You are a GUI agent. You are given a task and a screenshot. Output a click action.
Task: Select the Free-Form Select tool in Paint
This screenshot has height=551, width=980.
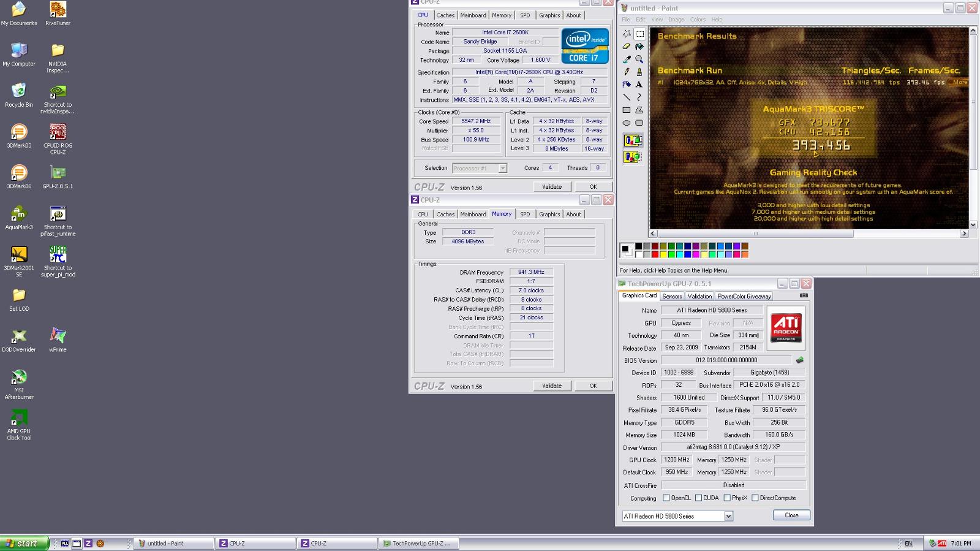(x=627, y=34)
